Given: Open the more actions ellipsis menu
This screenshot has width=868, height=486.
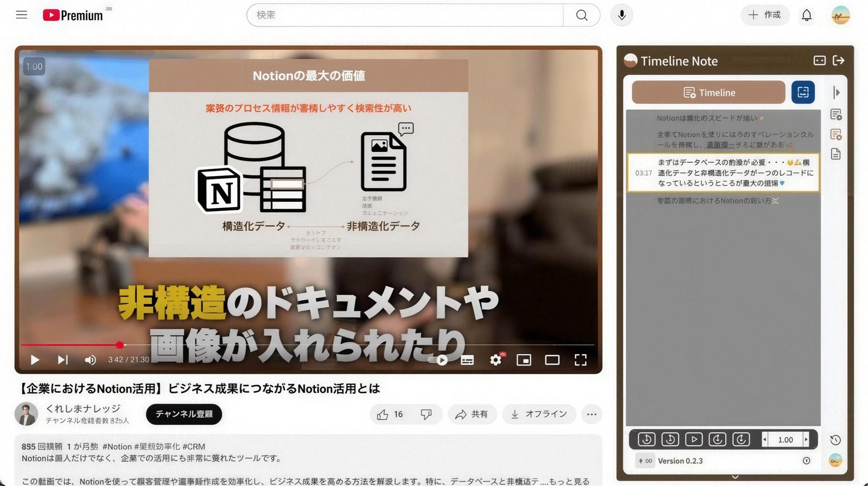Looking at the screenshot, I should (591, 414).
